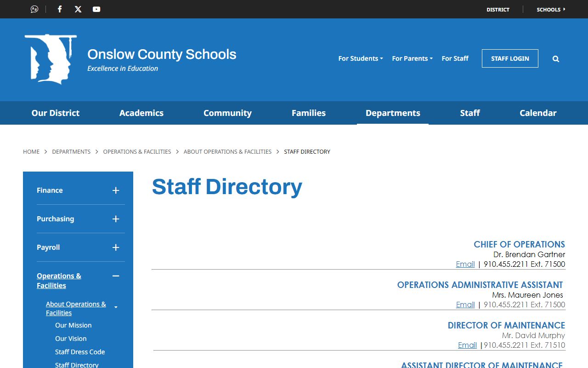The height and width of the screenshot is (368, 588).
Task: Open the For Parents dropdown
Action: pyautogui.click(x=412, y=58)
